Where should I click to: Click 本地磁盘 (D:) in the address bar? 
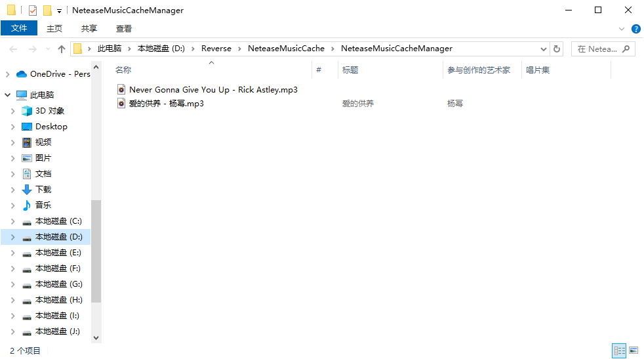(x=161, y=49)
